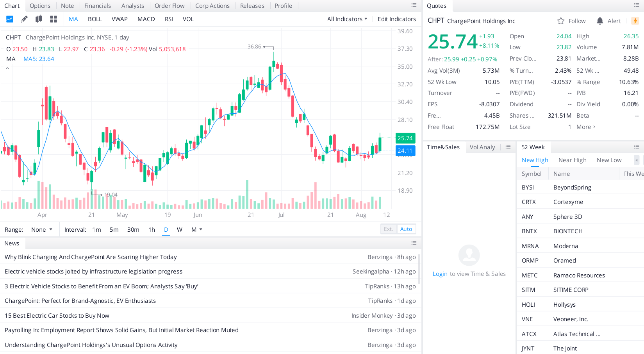Open the Time&Sales panel list menu icon
Image resolution: width=644 pixels, height=354 pixels.
pos(508,147)
